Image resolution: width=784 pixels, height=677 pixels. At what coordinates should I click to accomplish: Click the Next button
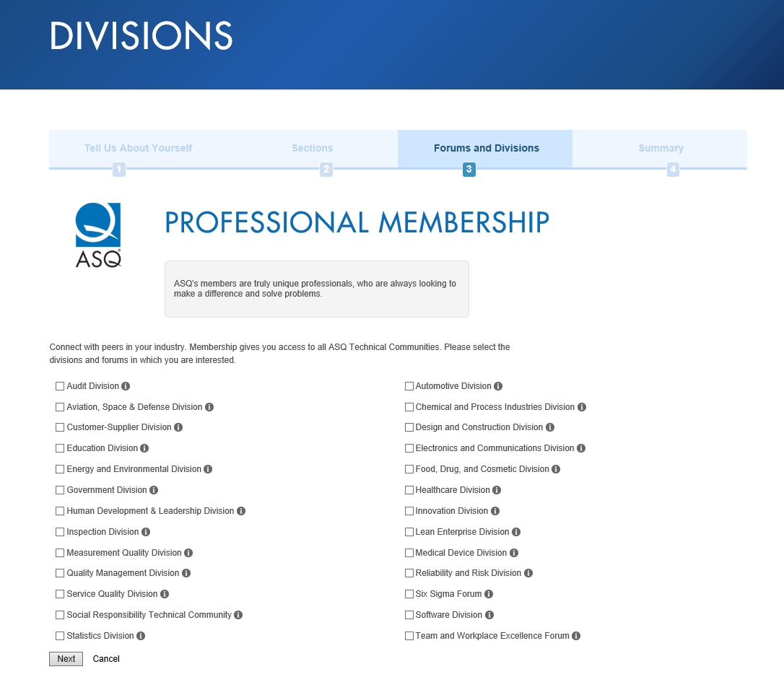[x=66, y=659]
